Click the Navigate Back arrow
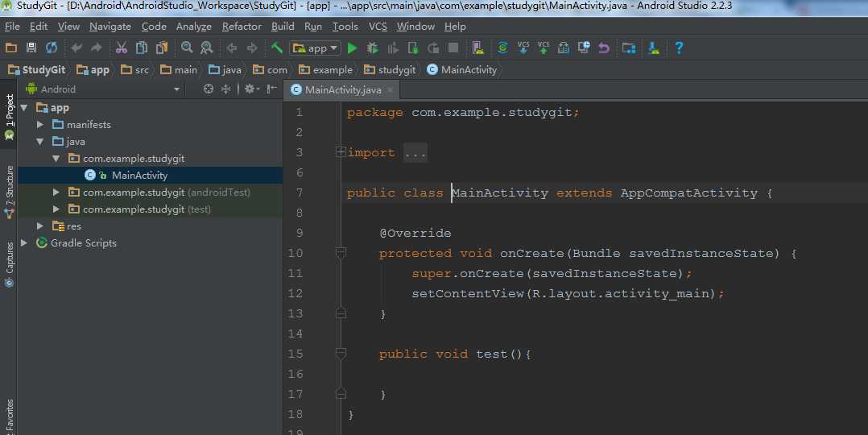868x435 pixels. click(231, 48)
